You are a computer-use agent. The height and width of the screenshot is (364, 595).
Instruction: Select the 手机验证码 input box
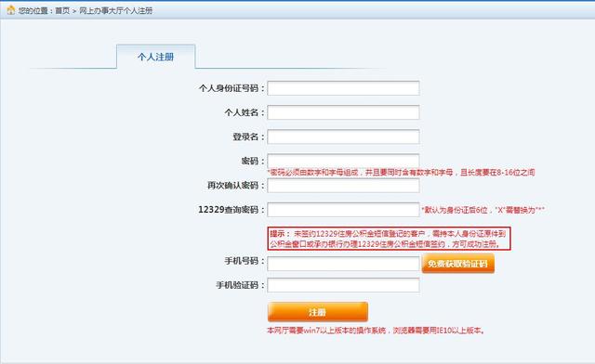(x=343, y=285)
